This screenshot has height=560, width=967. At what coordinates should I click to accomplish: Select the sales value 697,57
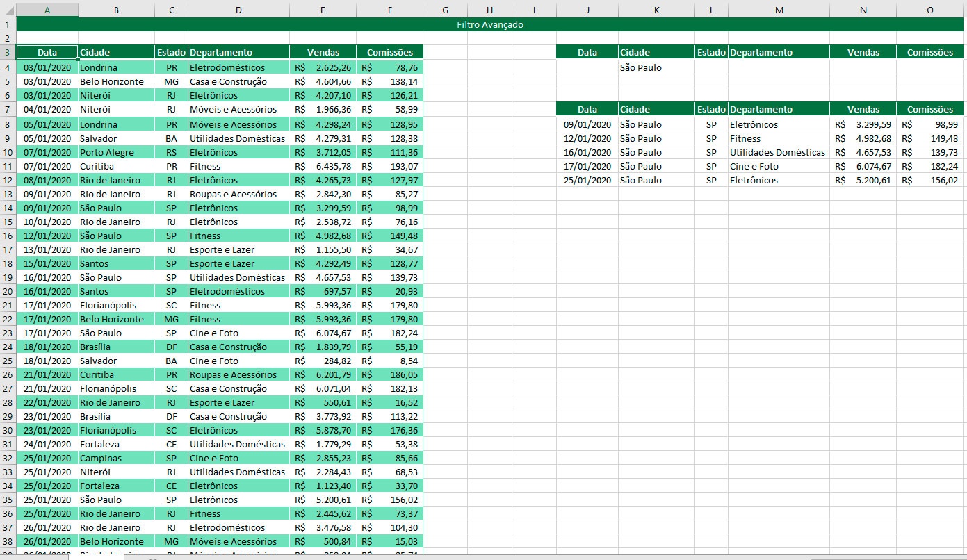(323, 291)
